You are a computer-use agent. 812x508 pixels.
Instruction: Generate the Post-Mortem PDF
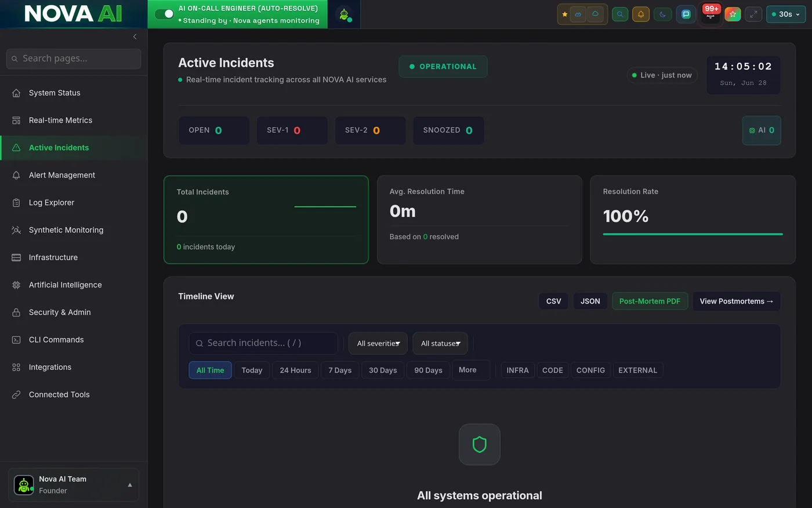pyautogui.click(x=650, y=301)
